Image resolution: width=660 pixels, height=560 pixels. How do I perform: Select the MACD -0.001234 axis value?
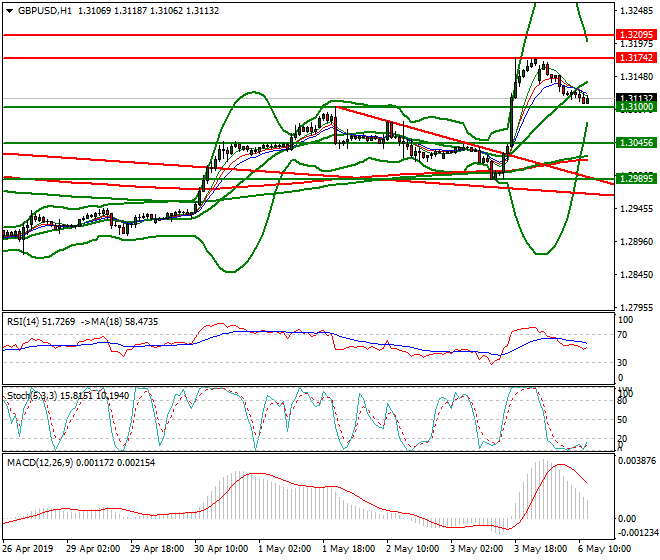636,533
